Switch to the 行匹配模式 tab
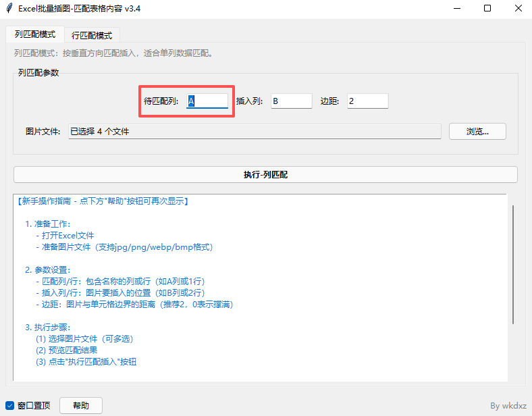532x416 pixels. click(x=92, y=35)
